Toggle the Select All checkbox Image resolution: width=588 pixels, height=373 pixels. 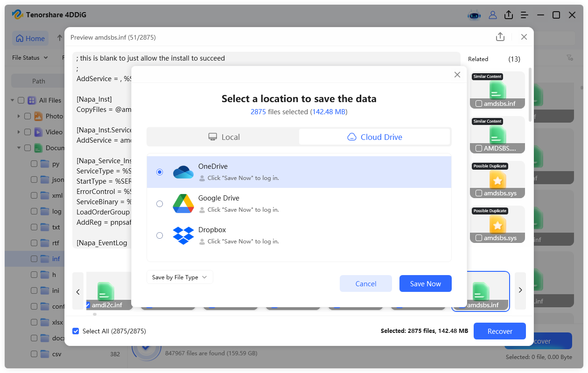pos(76,331)
